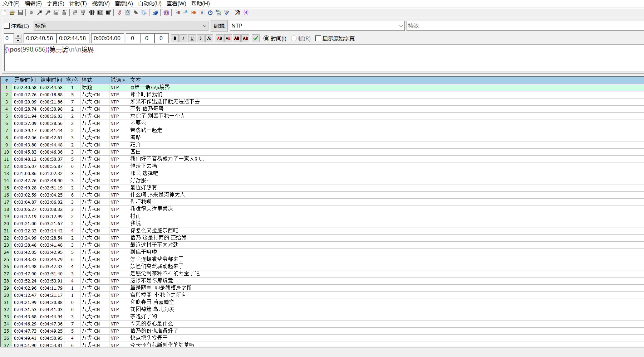Open the 文件(F) menu
The image size is (644, 357).
click(x=11, y=4)
